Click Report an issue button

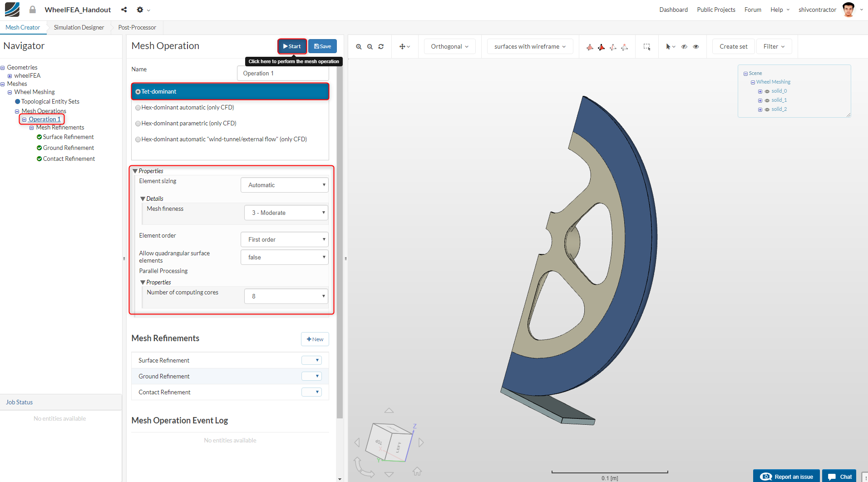click(x=786, y=477)
